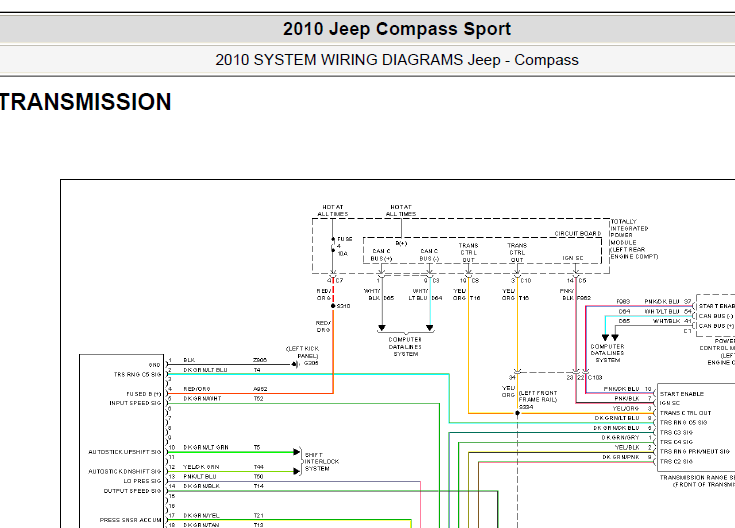Click the 'S234' splice label
This screenshot has width=735, height=528.
coord(526,407)
